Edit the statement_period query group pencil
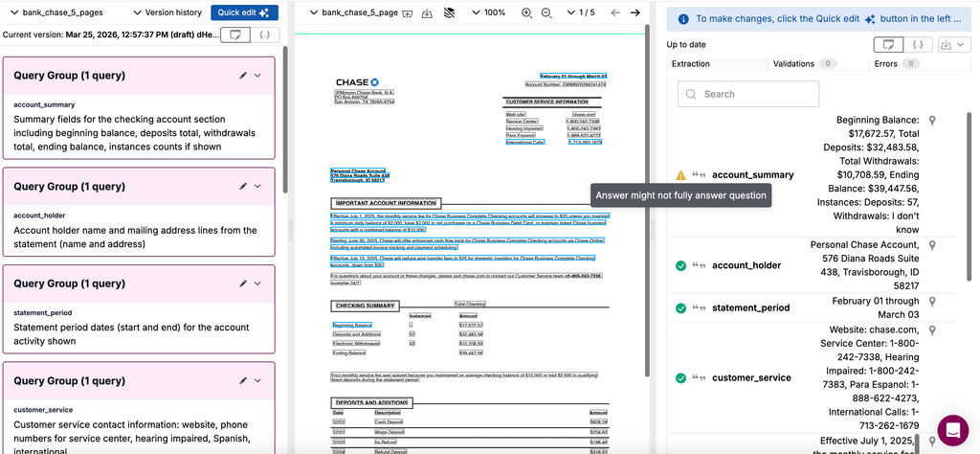 (x=243, y=284)
